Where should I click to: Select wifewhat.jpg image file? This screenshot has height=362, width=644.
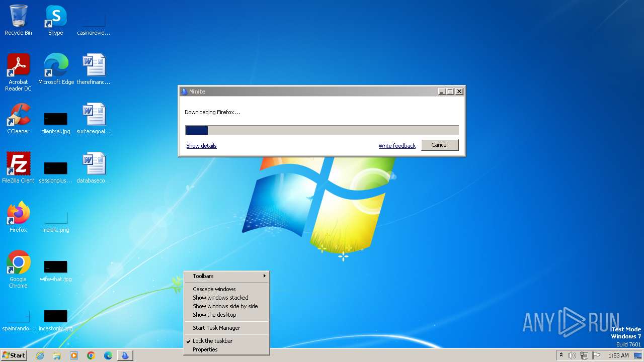[56, 270]
